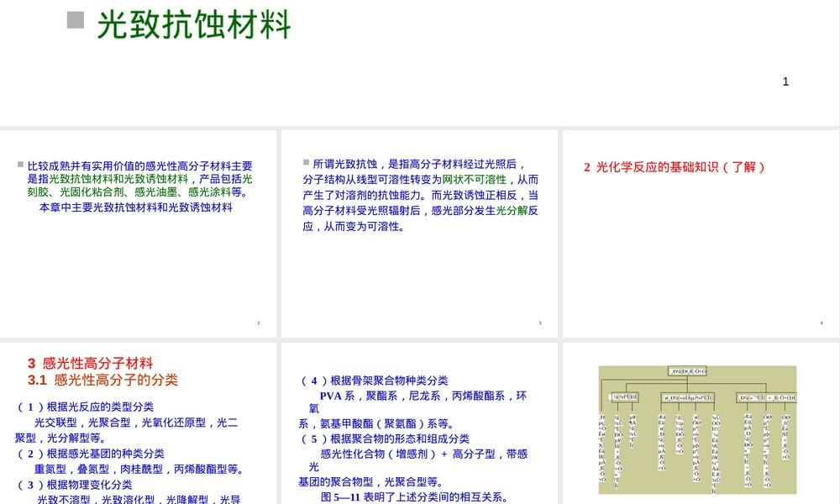840x504 pixels.
Task: Click page number 1 on title slide
Action: (785, 81)
